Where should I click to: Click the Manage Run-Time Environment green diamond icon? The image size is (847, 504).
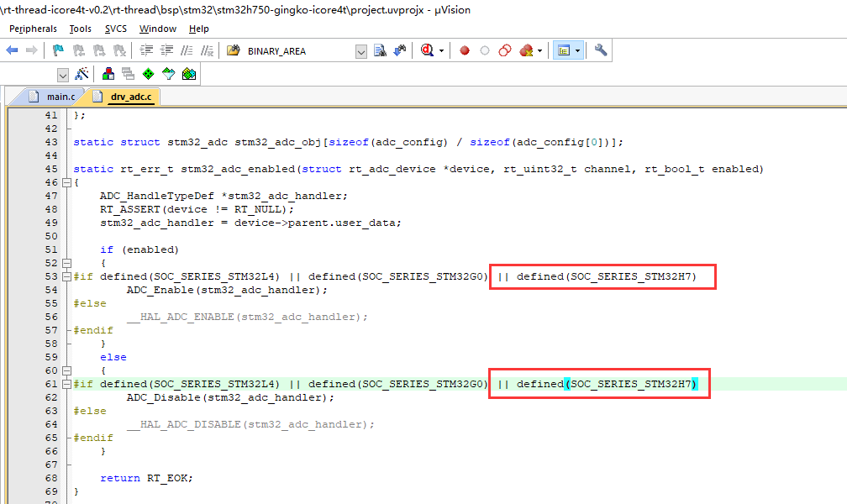[x=149, y=74]
